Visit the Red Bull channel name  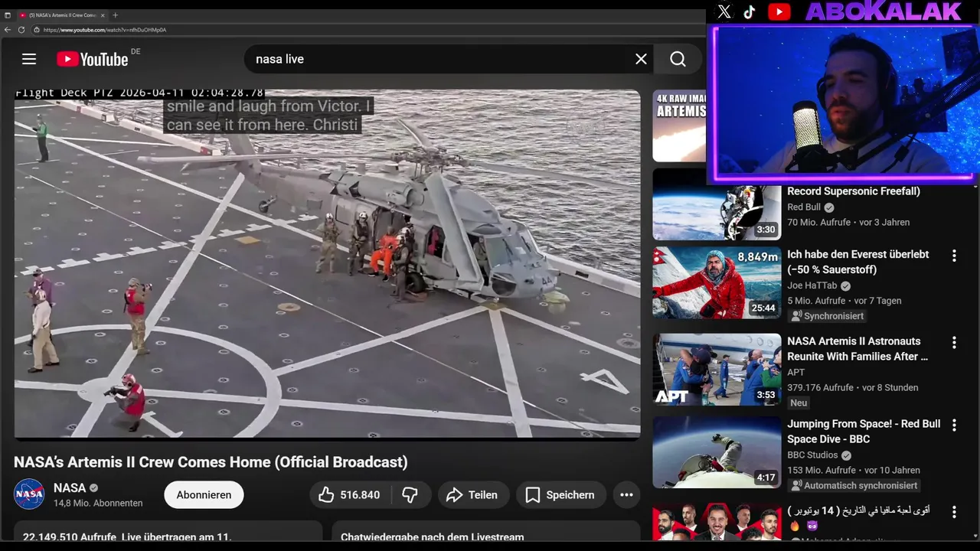click(804, 207)
